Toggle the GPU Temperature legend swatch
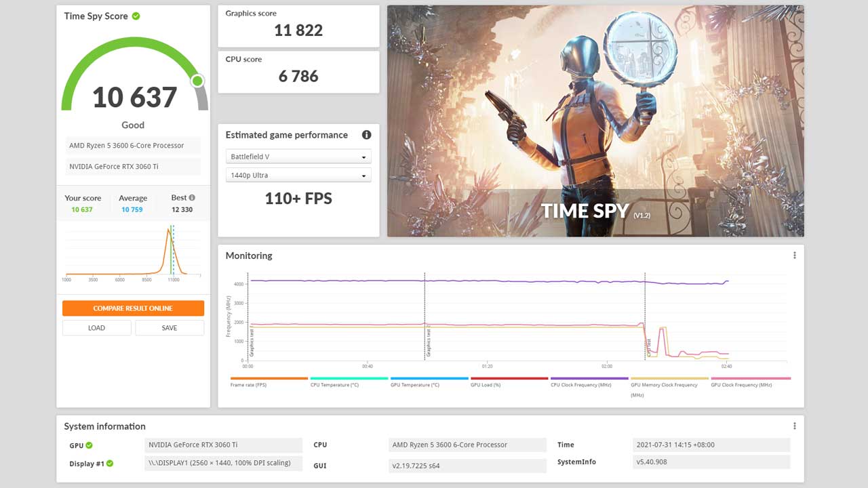 (429, 378)
